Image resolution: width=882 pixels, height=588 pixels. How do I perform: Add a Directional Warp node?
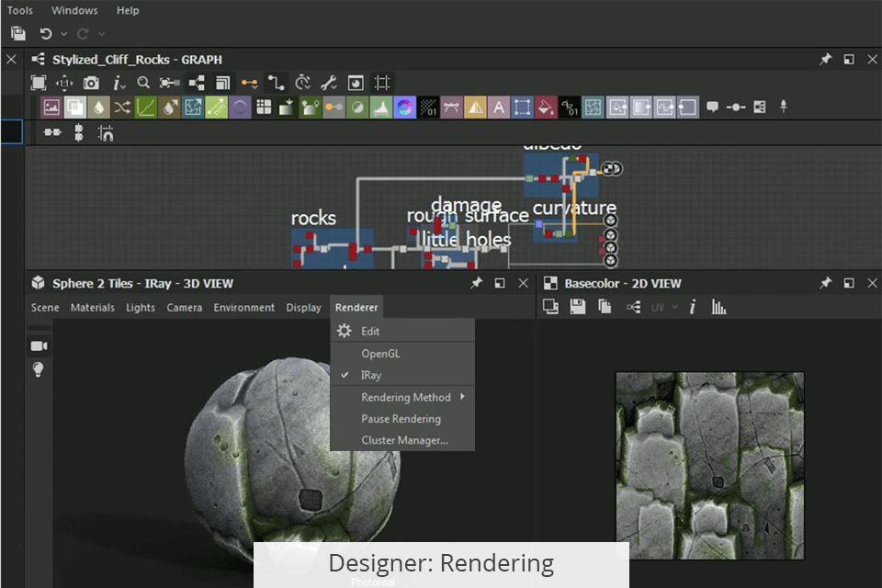(x=193, y=107)
